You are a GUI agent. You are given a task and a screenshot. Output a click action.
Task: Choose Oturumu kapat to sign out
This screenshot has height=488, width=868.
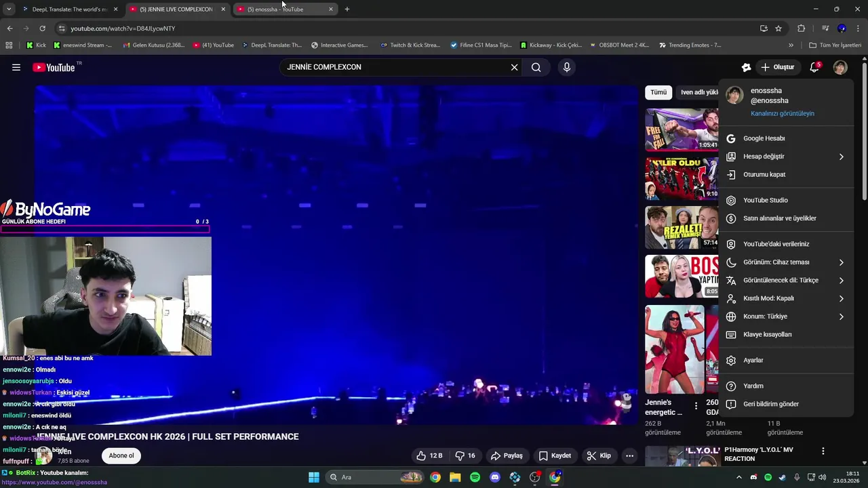coord(785,174)
